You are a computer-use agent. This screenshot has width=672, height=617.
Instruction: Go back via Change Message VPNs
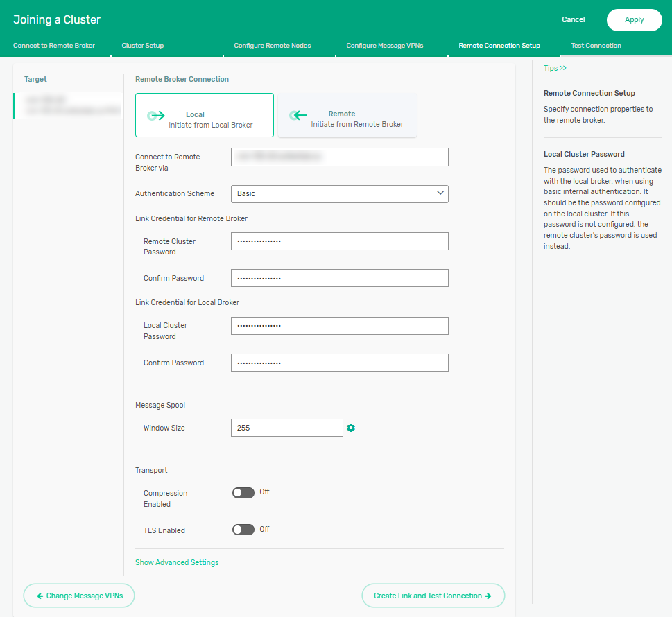78,596
